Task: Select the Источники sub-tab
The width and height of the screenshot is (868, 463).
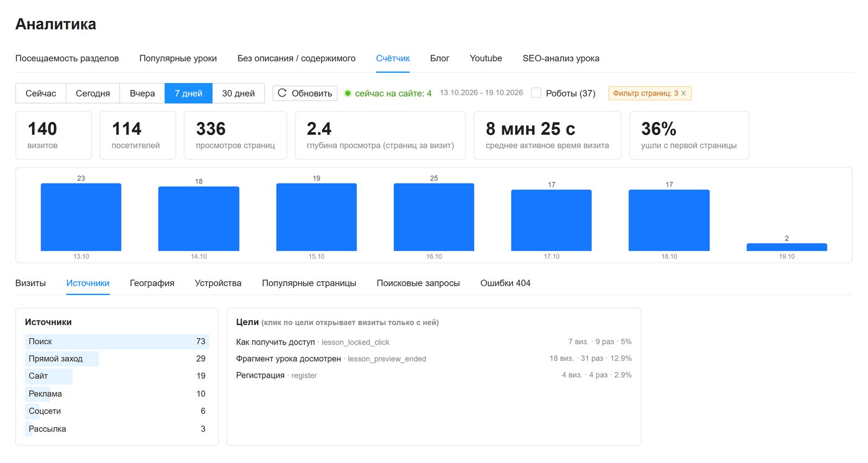Action: point(88,283)
